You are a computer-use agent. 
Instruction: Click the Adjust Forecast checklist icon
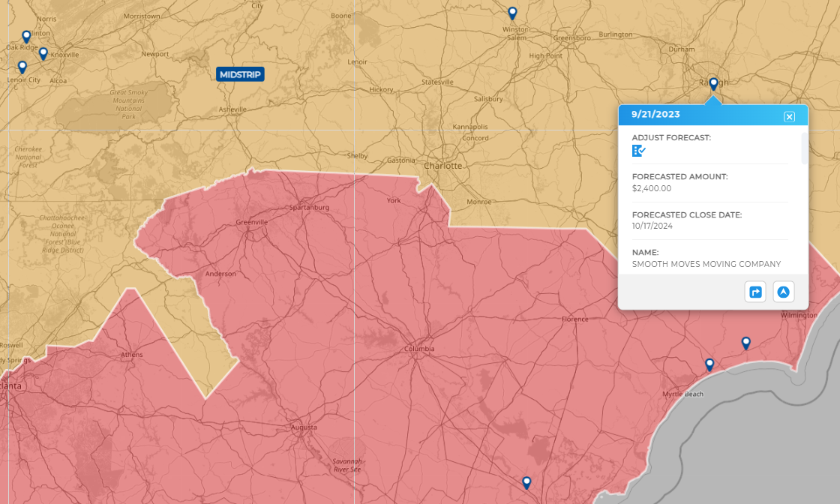[639, 151]
